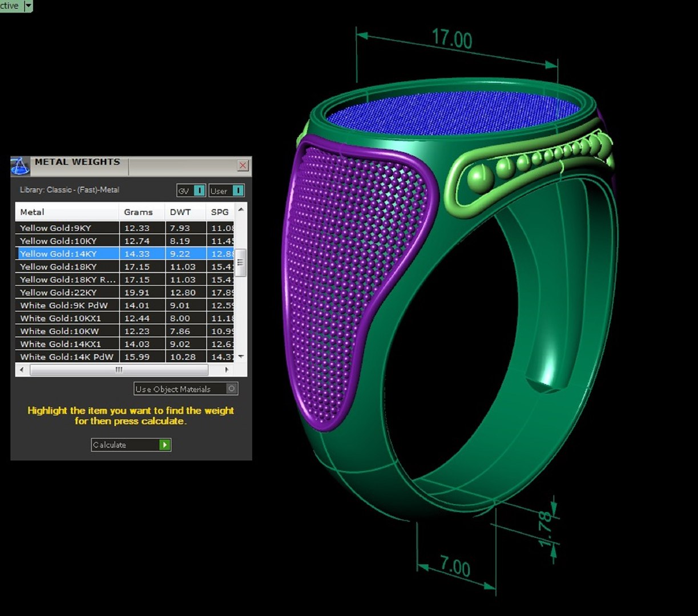Open the viewport dropdown arrow at top-left

click(29, 6)
